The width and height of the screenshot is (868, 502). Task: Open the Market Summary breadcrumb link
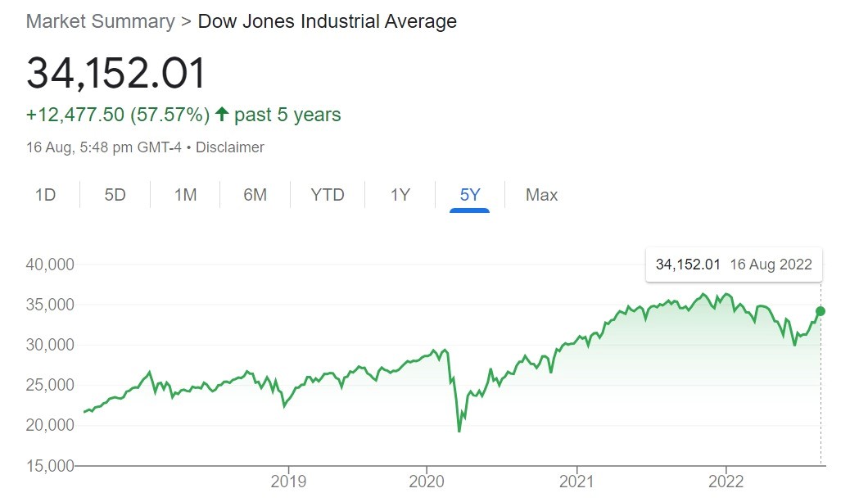click(x=100, y=21)
